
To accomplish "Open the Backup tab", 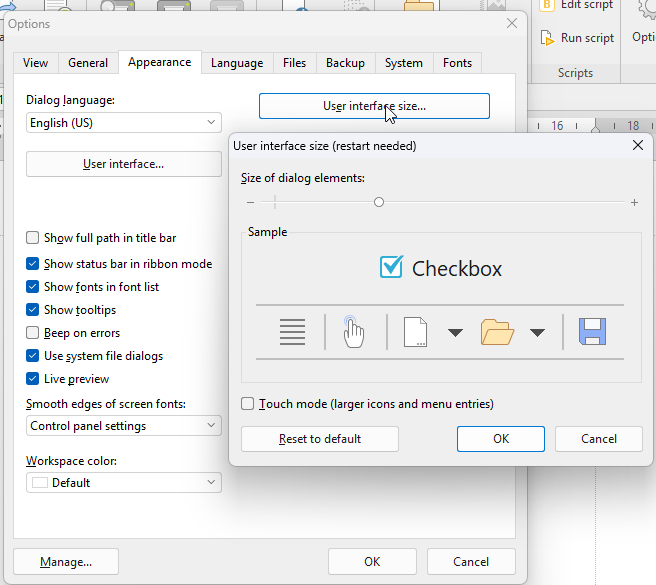I will 345,63.
